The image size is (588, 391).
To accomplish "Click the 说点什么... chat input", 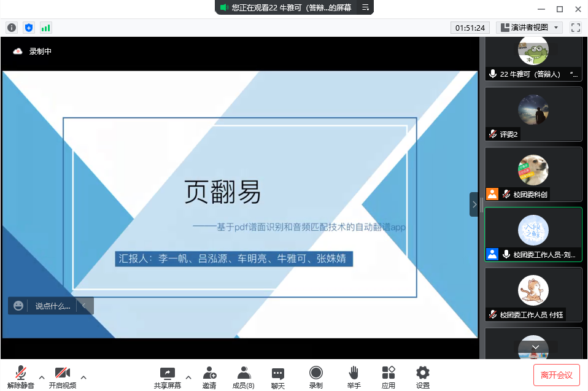I will (x=52, y=306).
